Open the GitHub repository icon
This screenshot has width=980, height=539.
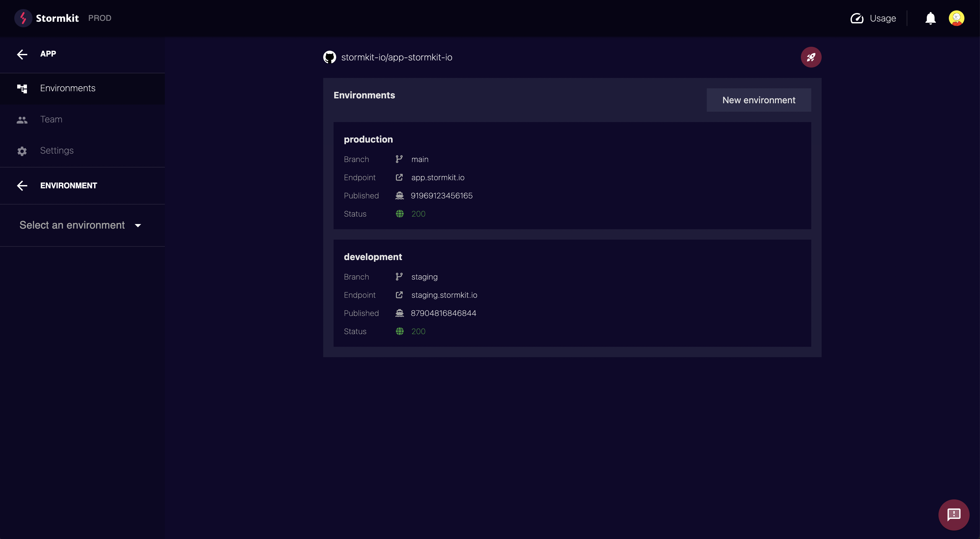click(329, 57)
